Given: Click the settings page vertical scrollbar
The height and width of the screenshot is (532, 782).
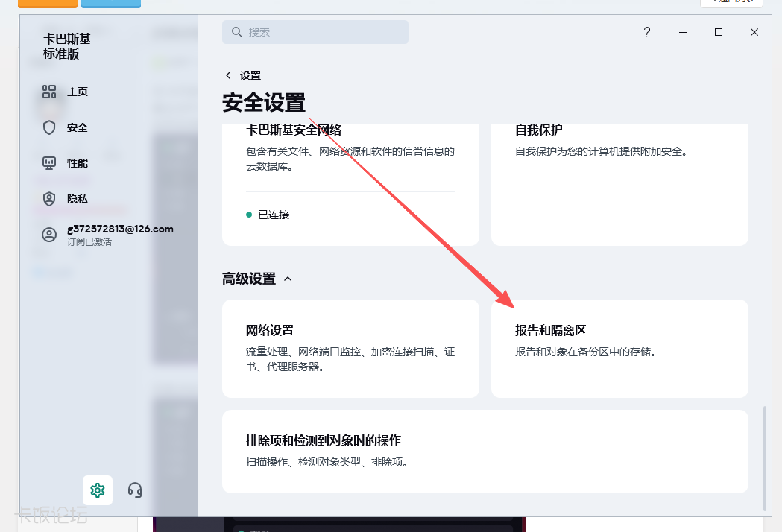Looking at the screenshot, I should click(764, 459).
